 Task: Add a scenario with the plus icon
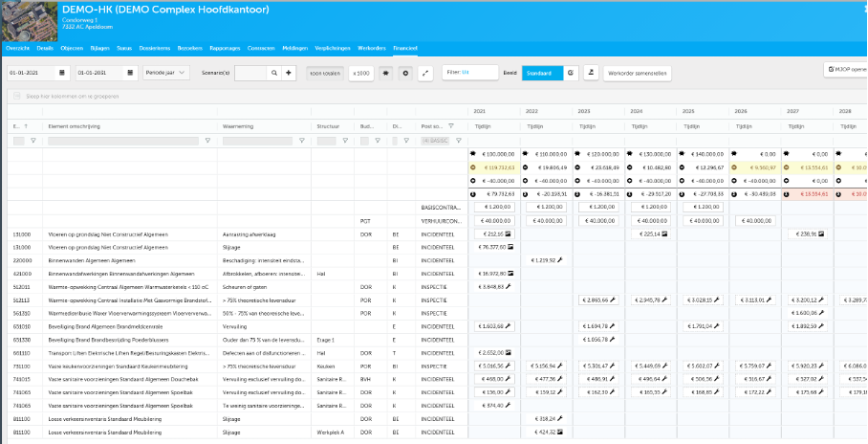point(289,73)
